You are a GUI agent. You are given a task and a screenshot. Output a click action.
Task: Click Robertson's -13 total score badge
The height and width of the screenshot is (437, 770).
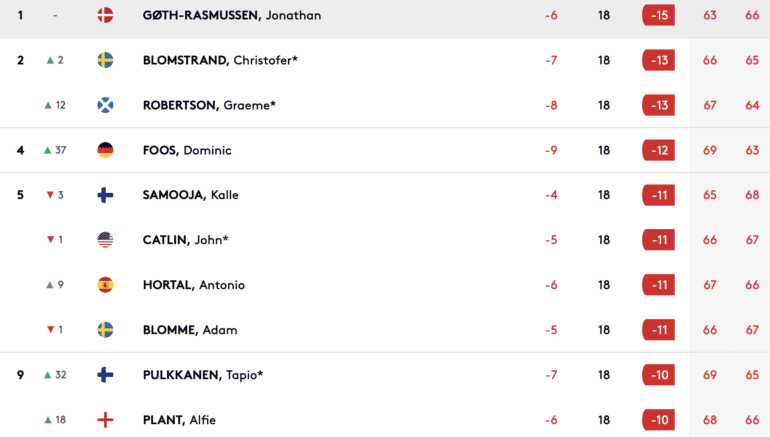(x=659, y=105)
